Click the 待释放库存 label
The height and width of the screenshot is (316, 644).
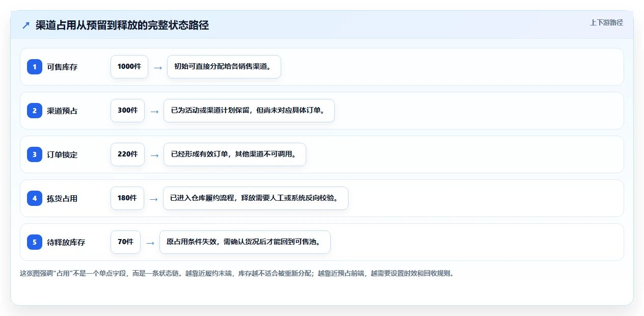click(x=66, y=242)
